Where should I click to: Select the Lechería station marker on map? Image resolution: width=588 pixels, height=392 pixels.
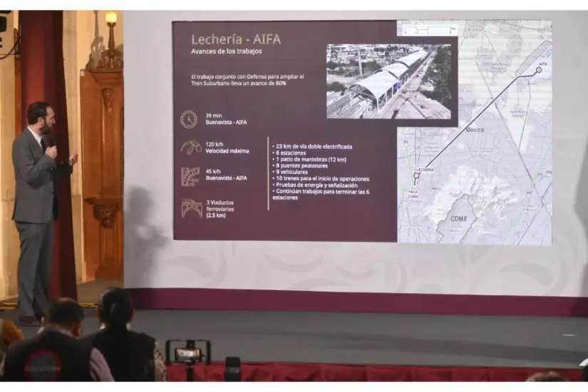(416, 175)
